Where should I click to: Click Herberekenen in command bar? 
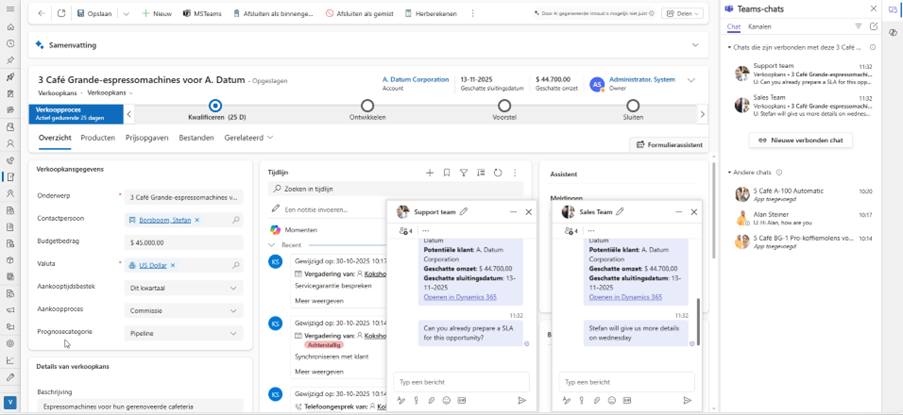coord(430,13)
